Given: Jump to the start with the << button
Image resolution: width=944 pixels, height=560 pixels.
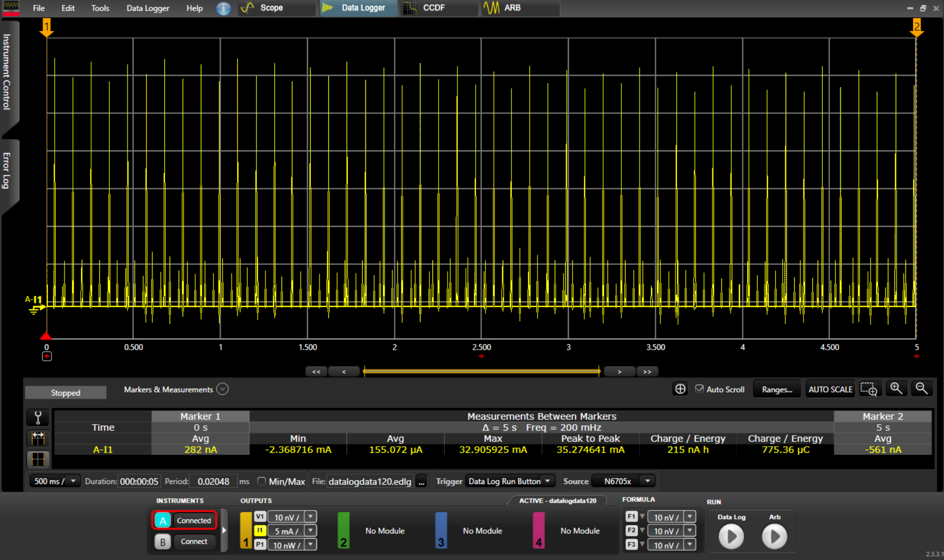Looking at the screenshot, I should coord(316,372).
